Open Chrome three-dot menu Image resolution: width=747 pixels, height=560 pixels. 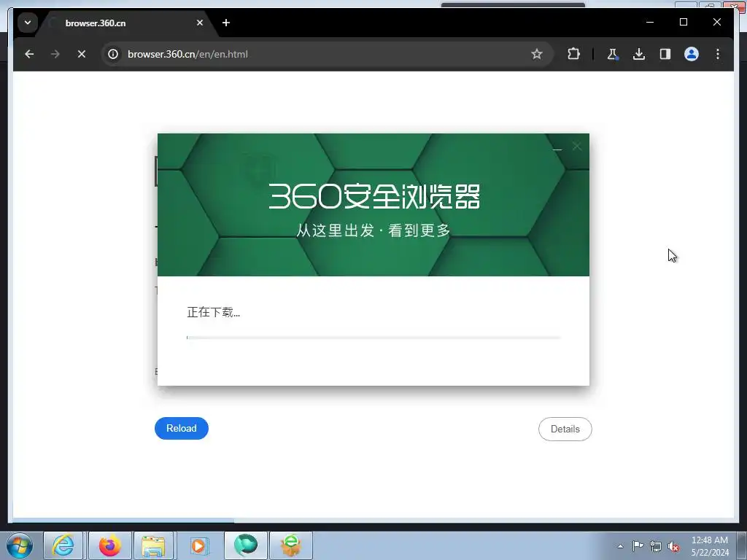718,54
